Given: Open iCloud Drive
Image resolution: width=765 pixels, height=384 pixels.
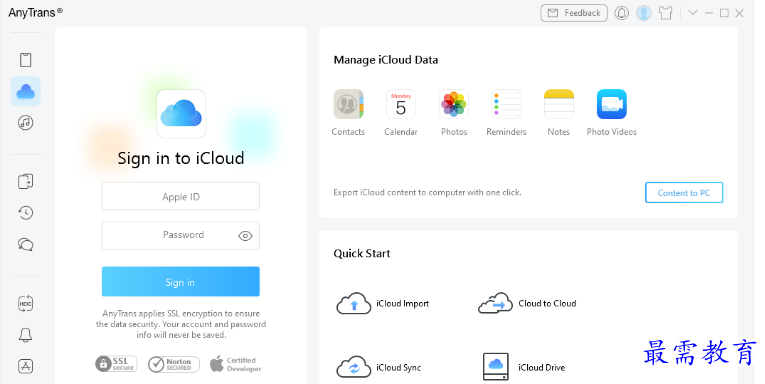Looking at the screenshot, I should [524, 367].
